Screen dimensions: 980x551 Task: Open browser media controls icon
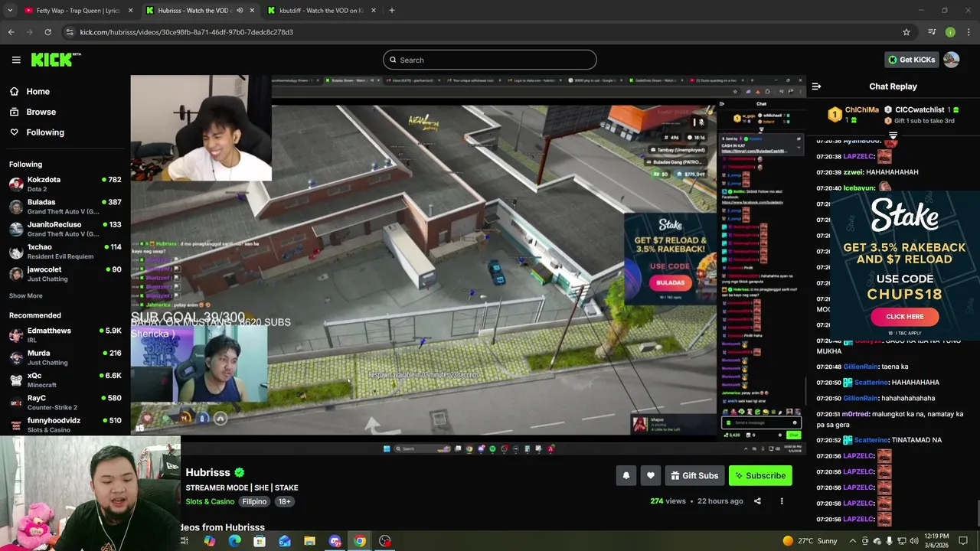pos(932,32)
